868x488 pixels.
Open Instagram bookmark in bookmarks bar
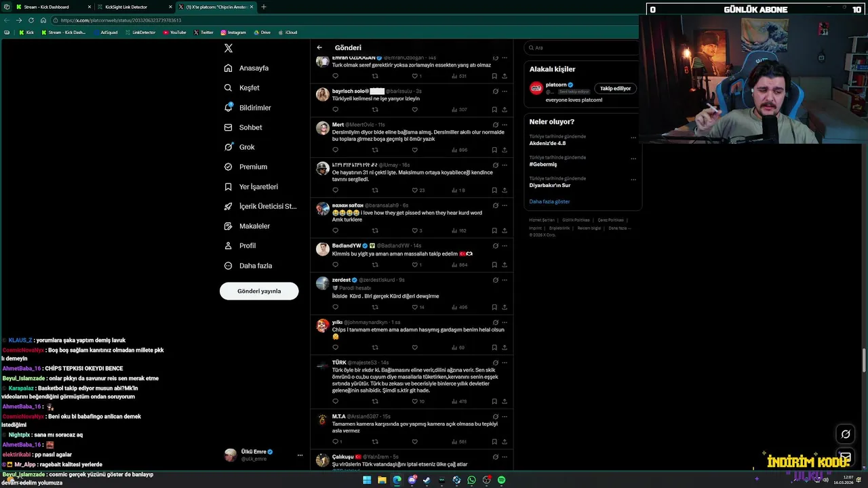(x=233, y=33)
